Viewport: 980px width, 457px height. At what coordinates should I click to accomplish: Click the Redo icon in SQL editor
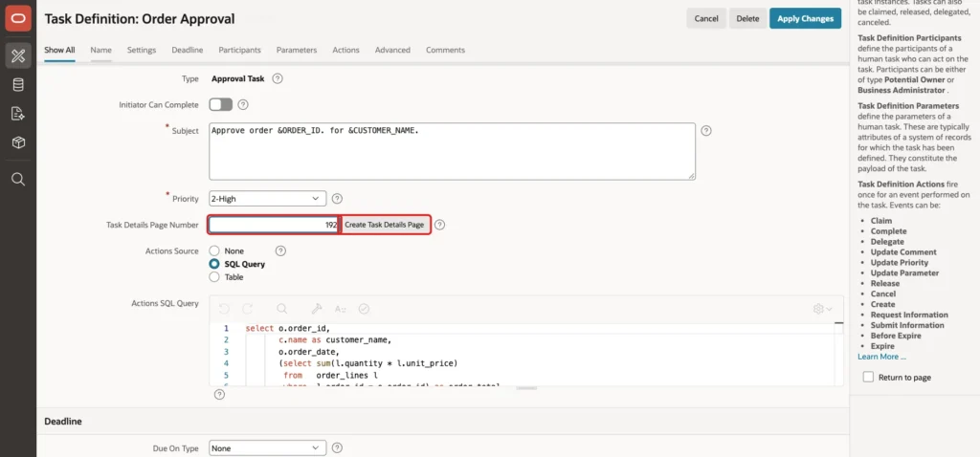click(x=248, y=309)
